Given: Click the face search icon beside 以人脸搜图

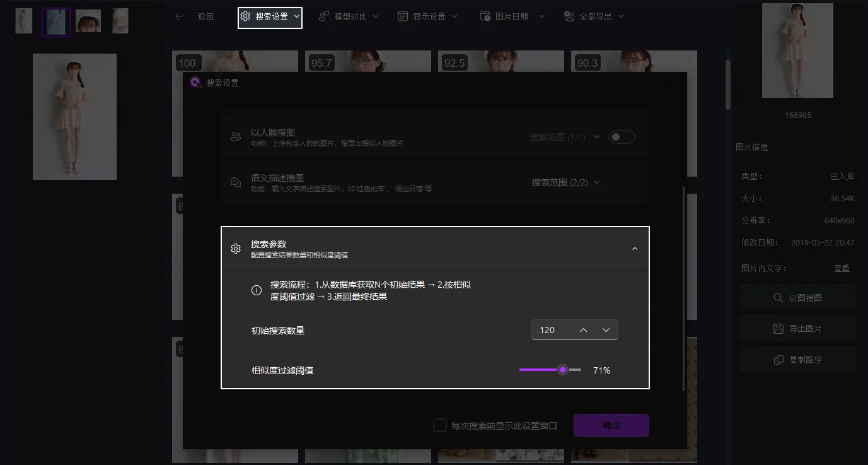Looking at the screenshot, I should click(235, 136).
